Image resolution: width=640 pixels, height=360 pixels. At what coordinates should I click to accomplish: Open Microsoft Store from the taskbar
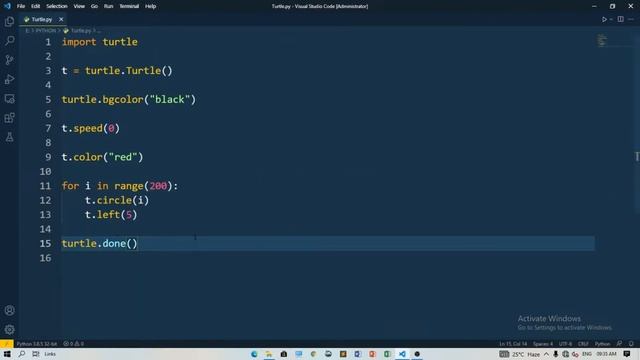coord(284,354)
